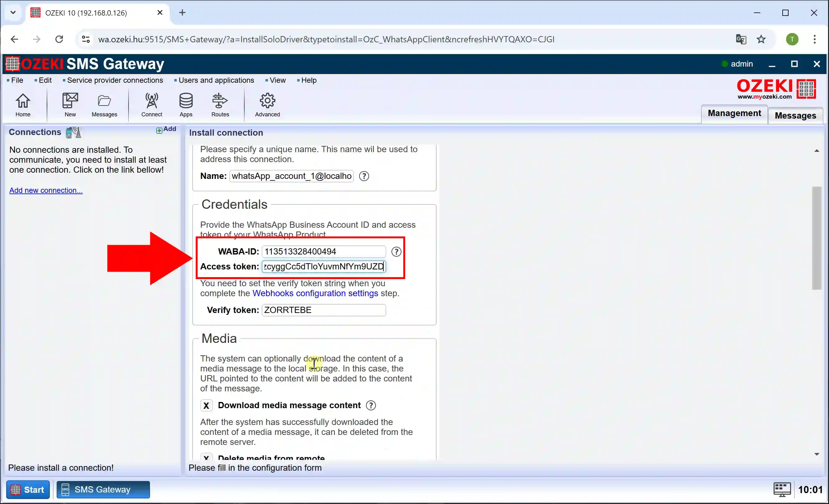Click in the Name input field
Viewport: 829px width, 504px height.
pyautogui.click(x=291, y=176)
